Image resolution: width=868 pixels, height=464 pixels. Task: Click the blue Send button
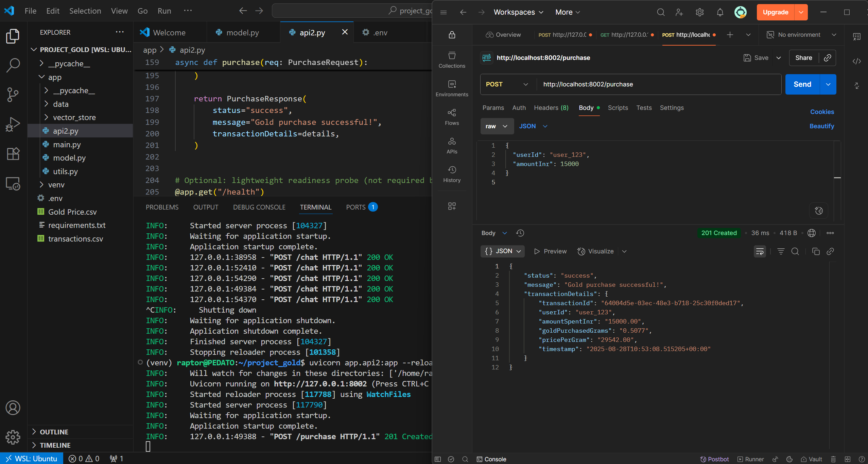[802, 84]
